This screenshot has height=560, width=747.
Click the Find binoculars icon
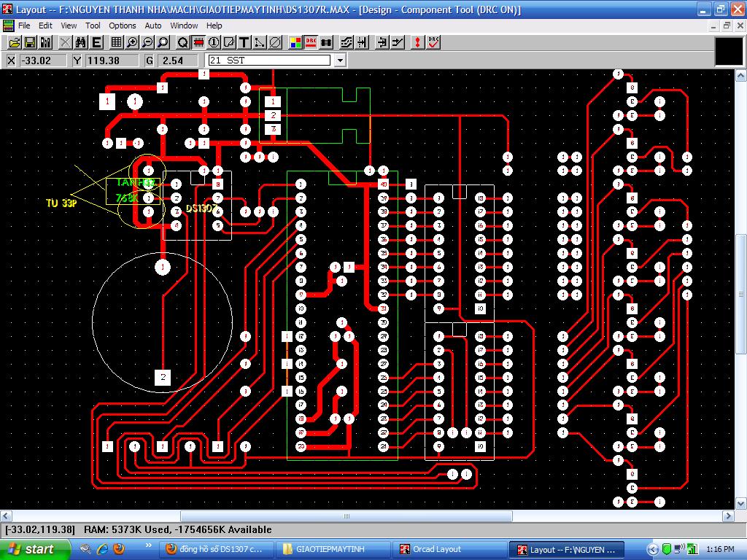[81, 42]
